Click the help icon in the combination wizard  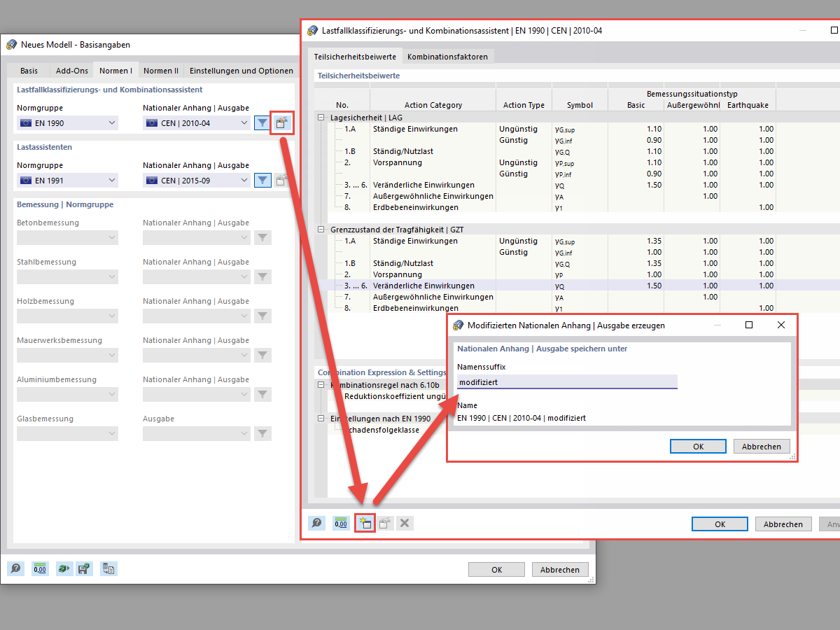(316, 522)
